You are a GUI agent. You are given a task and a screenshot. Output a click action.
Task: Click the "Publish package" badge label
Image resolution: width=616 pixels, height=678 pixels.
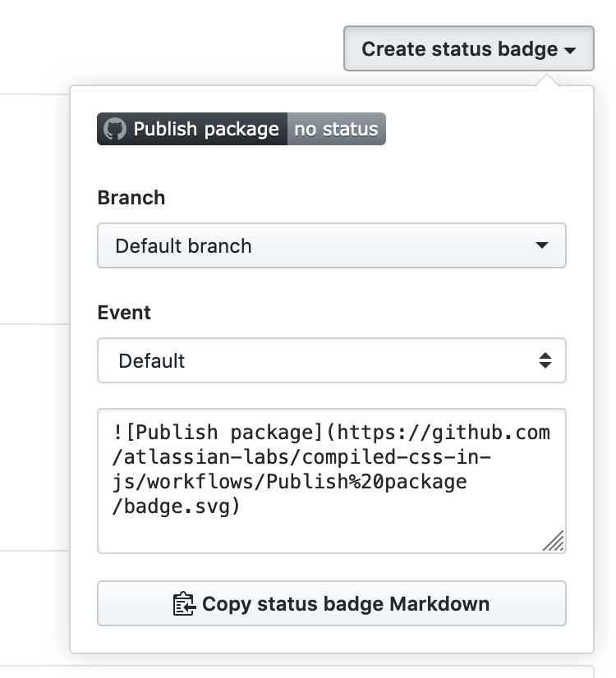pos(206,129)
